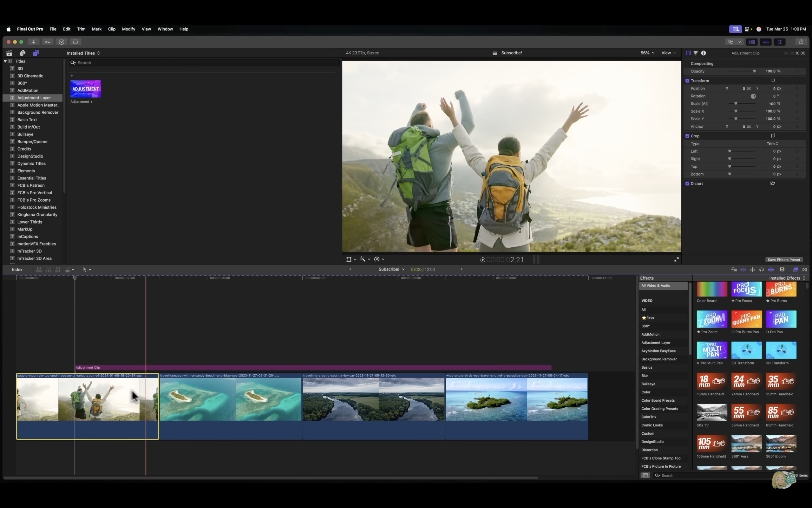Screen dimensions: 812x508
Task: Open the Video inspector filmstrip icon
Action: [688, 53]
